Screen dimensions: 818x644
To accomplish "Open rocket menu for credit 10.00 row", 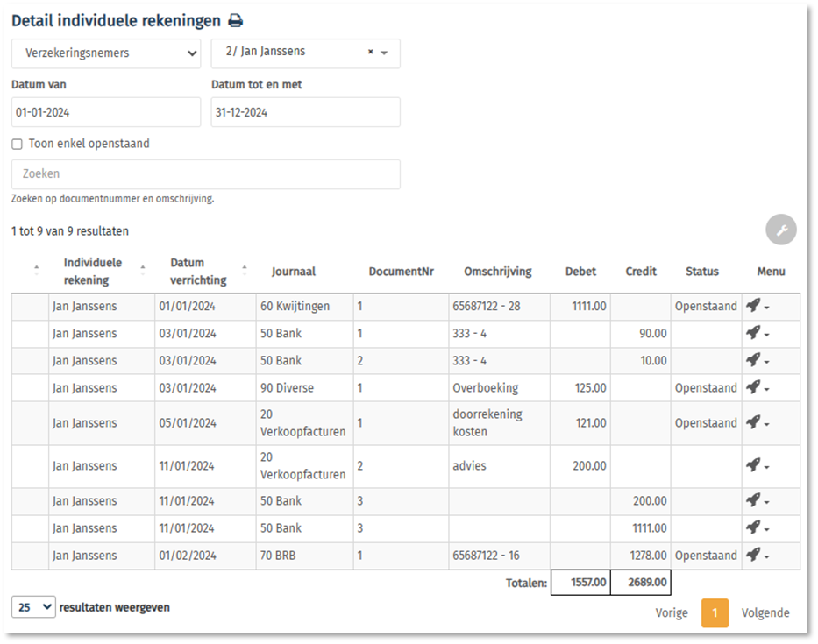I will 757,360.
